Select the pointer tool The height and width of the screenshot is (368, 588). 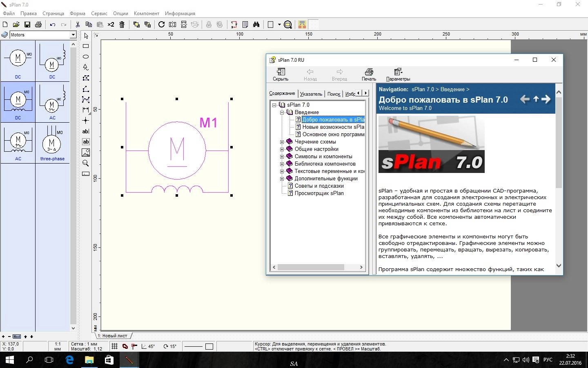click(x=86, y=36)
